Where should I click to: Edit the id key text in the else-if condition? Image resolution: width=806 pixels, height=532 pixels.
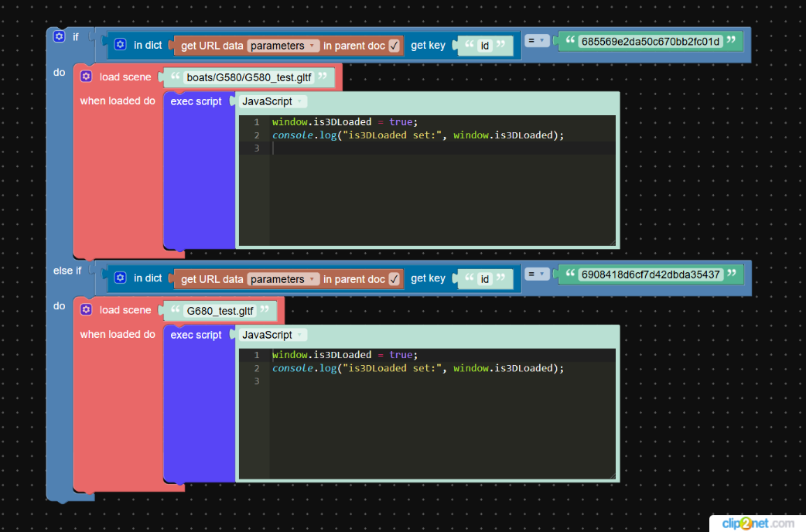pyautogui.click(x=485, y=279)
